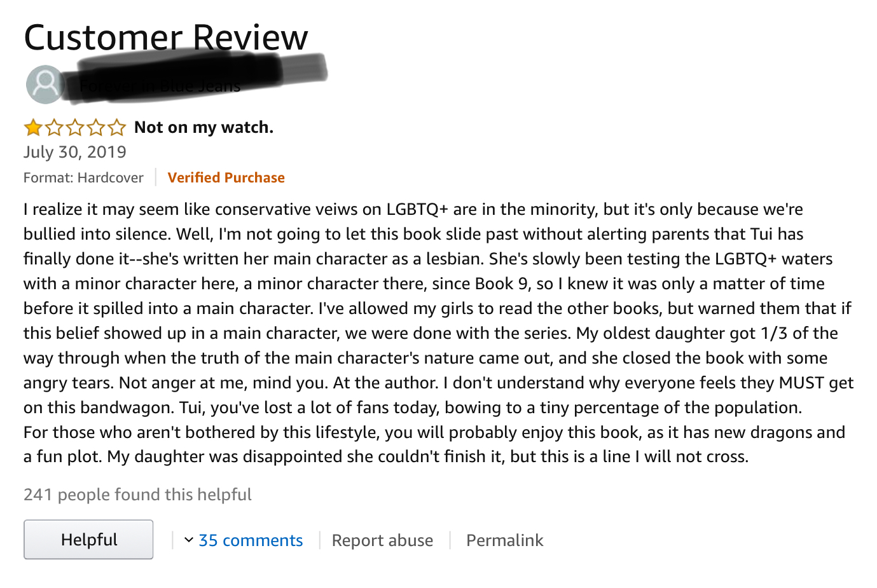Click the filled first rating star
Image resolution: width=877 pixels, height=588 pixels.
coord(33,128)
